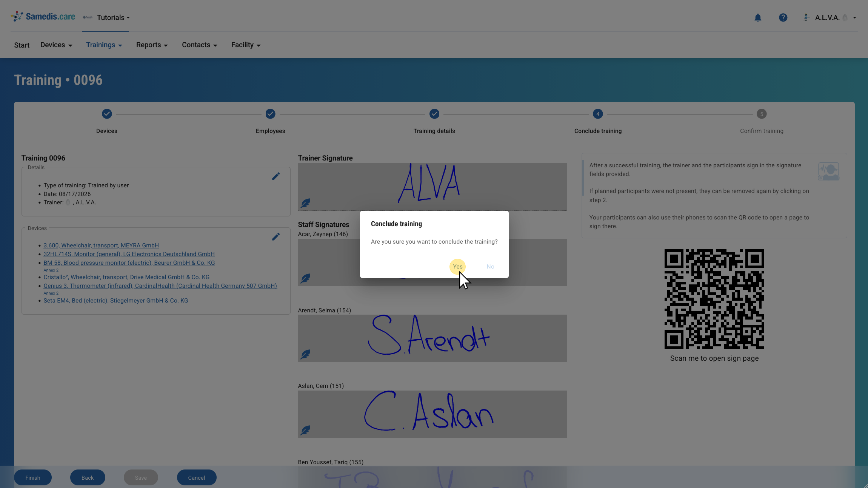Viewport: 868px width, 488px height.
Task: Expand the Contacts menu
Action: tap(200, 45)
